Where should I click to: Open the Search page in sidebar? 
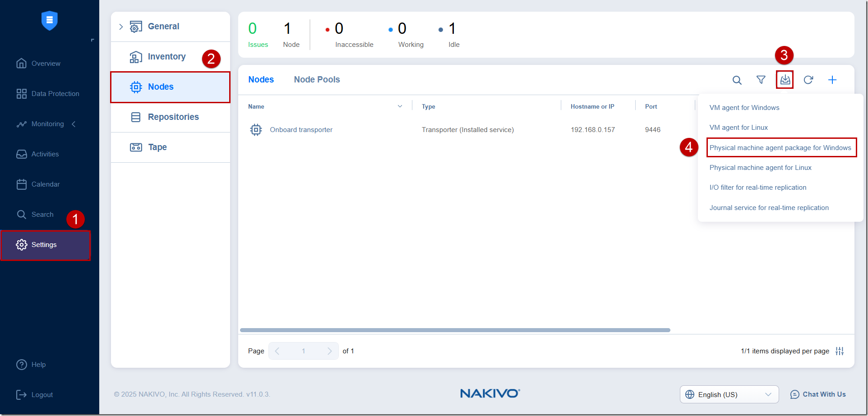(x=35, y=215)
